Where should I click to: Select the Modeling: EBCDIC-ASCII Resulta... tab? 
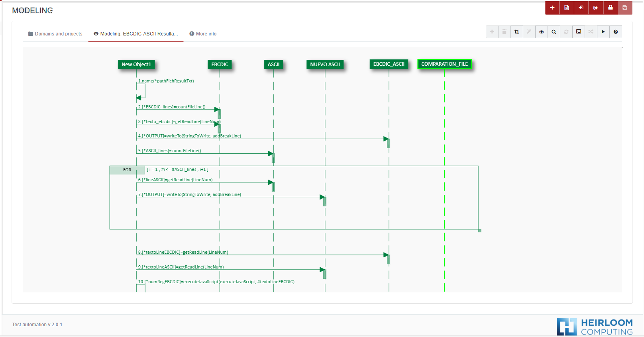pyautogui.click(x=135, y=34)
